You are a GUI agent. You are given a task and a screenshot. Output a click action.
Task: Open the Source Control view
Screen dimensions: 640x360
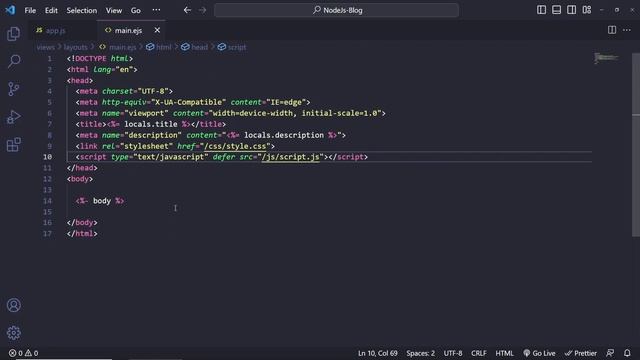[x=13, y=89]
